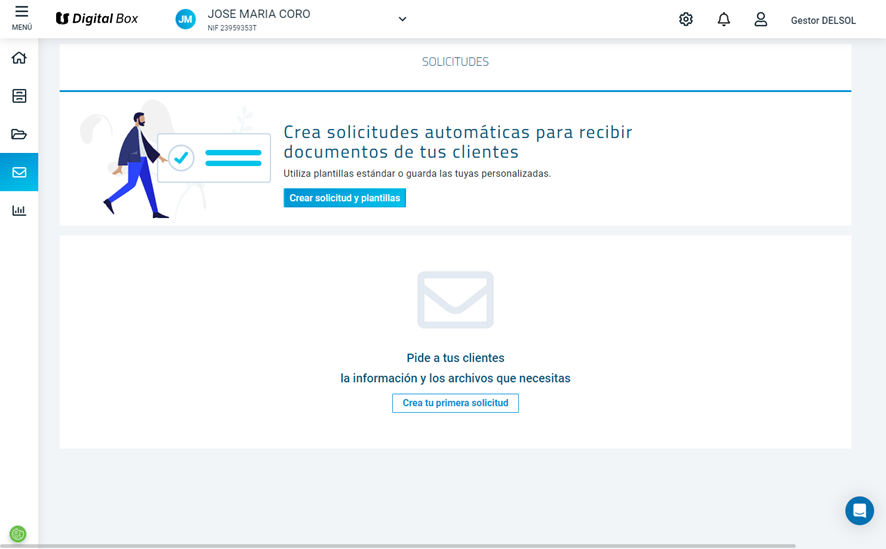Image resolution: width=886 pixels, height=549 pixels.
Task: Click the horizontal scrollbar at the bottom
Action: pos(398,546)
